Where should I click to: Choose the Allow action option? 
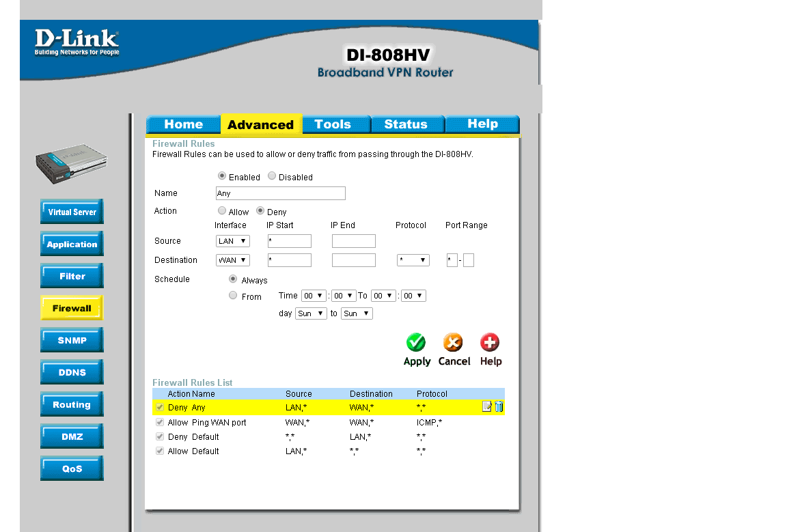222,211
